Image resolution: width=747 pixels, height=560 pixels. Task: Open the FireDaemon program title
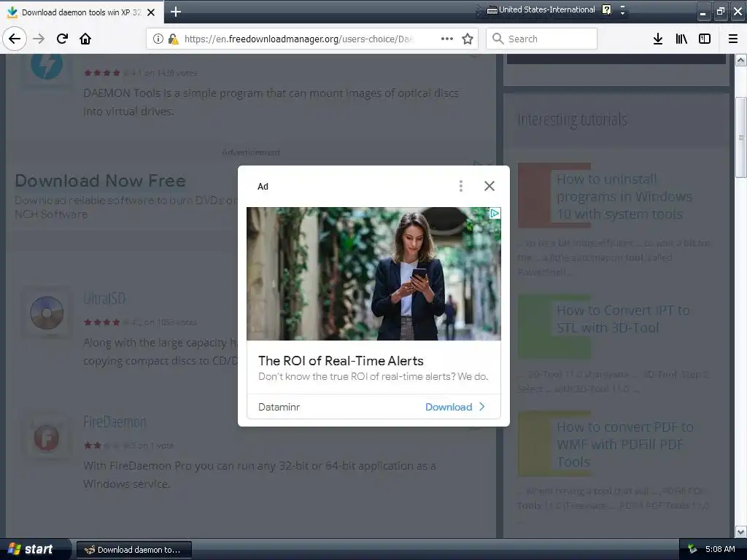click(x=115, y=422)
